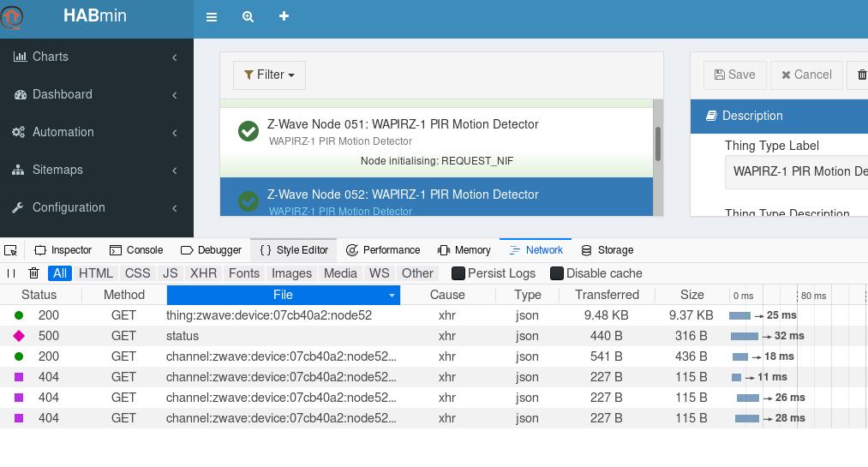Click green status dot of thing:zwave row
The image size is (868, 467).
[x=19, y=315]
